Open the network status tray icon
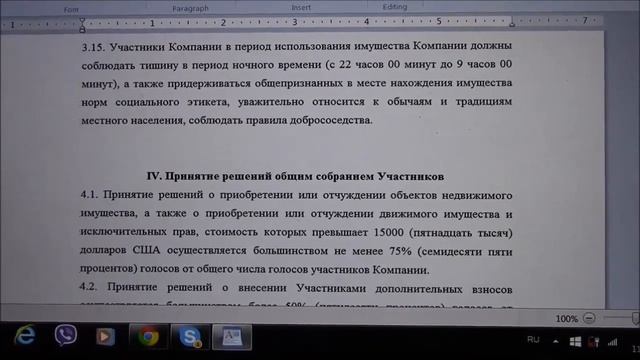 [x=594, y=342]
